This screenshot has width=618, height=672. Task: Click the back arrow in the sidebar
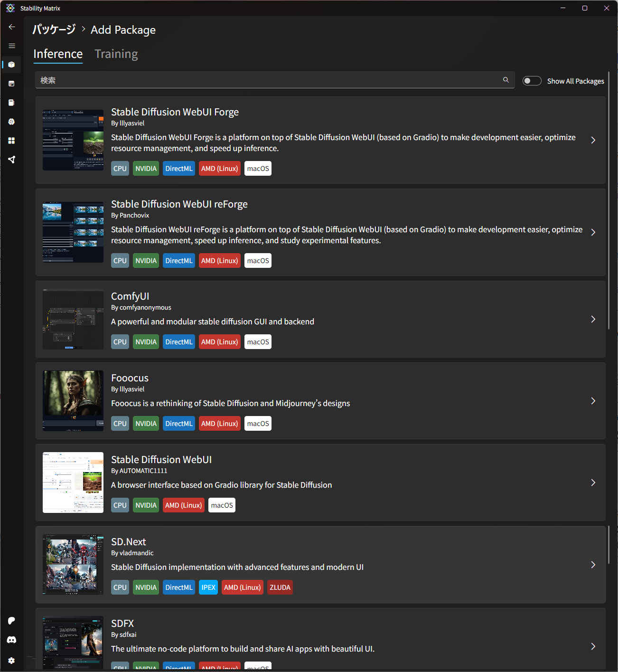tap(12, 27)
